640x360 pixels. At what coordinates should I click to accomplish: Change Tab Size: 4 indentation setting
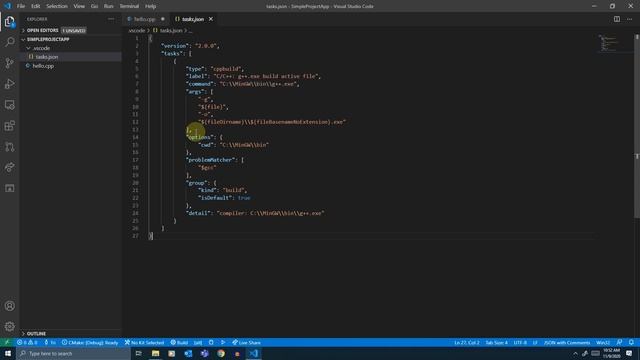pos(496,342)
